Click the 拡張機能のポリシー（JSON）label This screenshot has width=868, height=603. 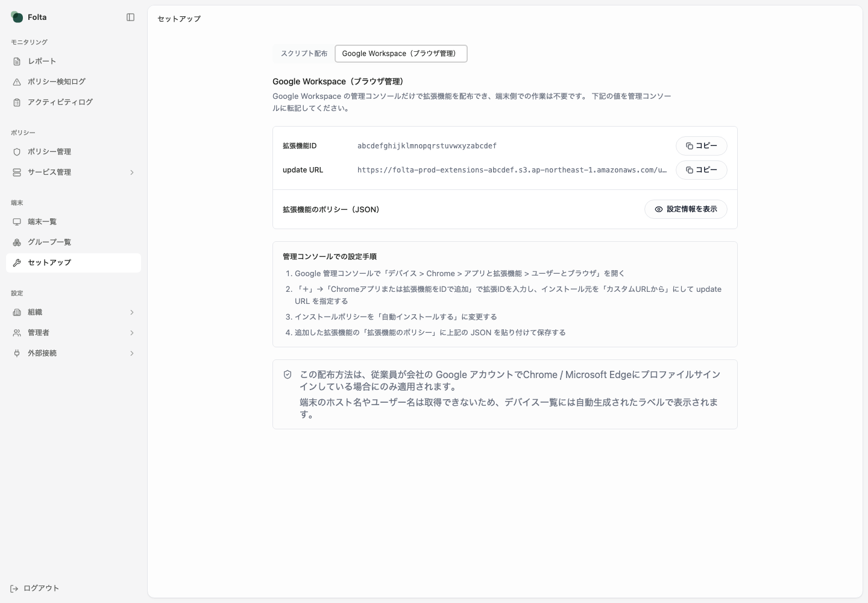[331, 210]
